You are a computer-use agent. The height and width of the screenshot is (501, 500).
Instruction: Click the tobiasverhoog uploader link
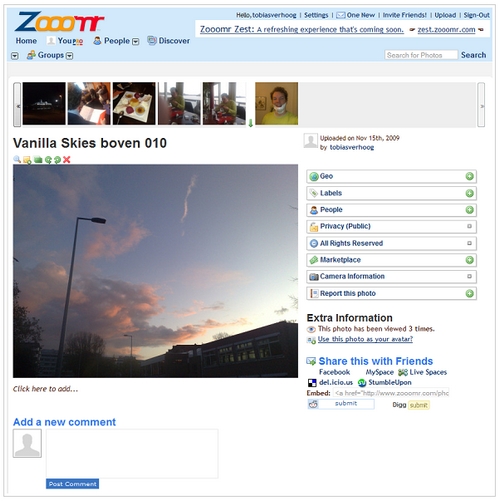pyautogui.click(x=352, y=147)
